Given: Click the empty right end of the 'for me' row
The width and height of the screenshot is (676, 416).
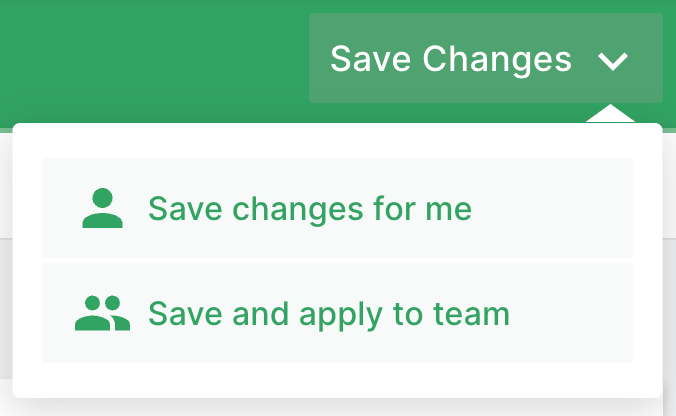Looking at the screenshot, I should click(x=580, y=209).
